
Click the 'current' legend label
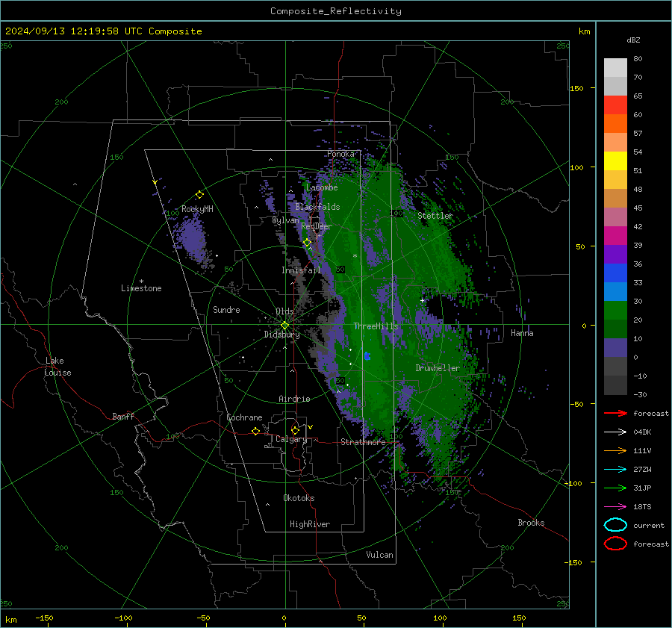tap(648, 525)
